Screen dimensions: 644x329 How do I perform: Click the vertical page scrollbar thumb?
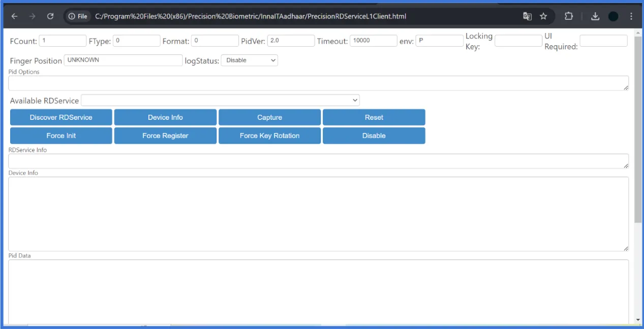point(638,129)
